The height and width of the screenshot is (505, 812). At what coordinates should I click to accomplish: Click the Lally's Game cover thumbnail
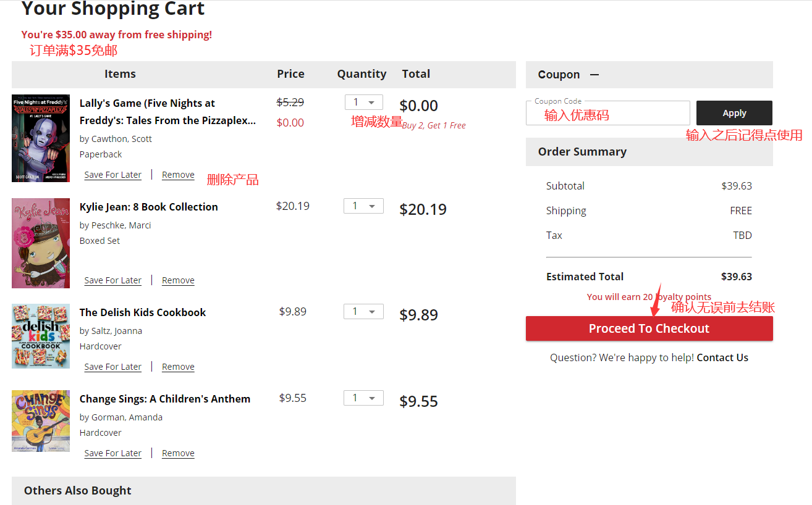(x=41, y=138)
